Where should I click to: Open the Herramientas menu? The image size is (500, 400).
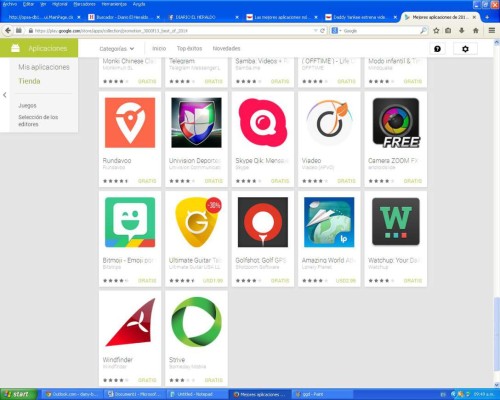click(x=114, y=4)
